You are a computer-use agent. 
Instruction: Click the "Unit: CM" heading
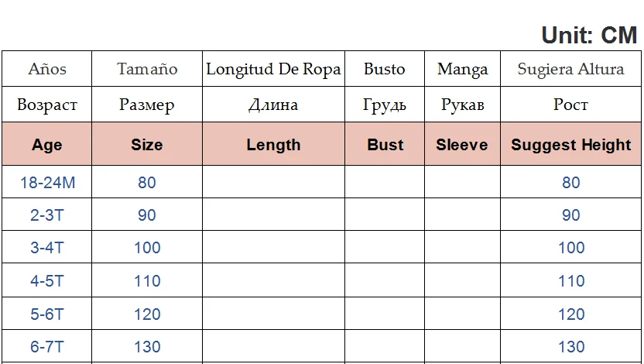click(x=589, y=35)
